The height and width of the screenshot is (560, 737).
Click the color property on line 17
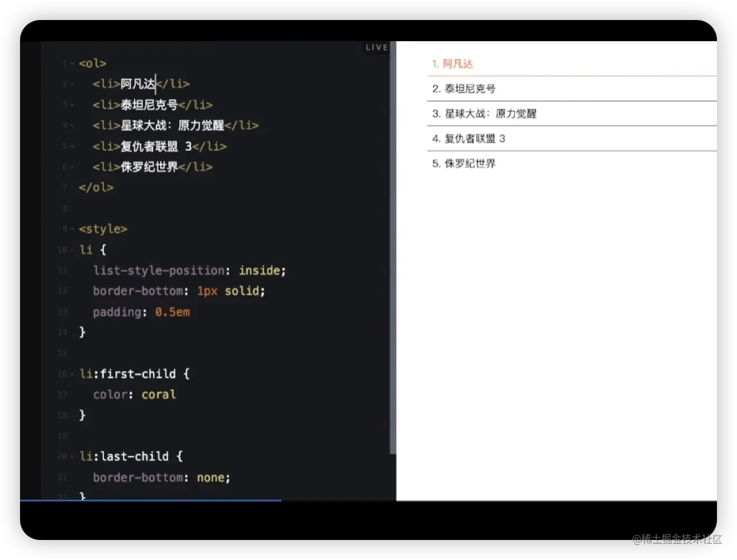(110, 395)
